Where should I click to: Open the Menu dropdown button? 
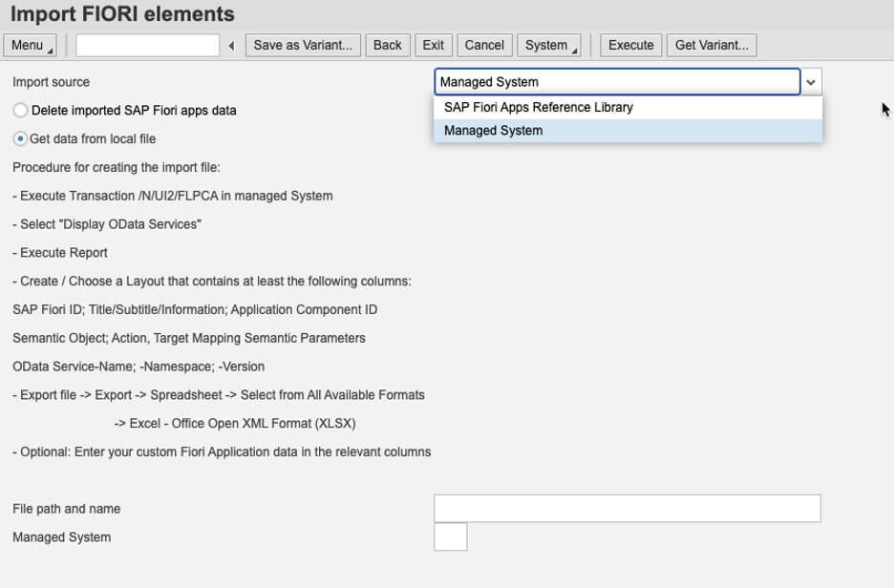30,46
